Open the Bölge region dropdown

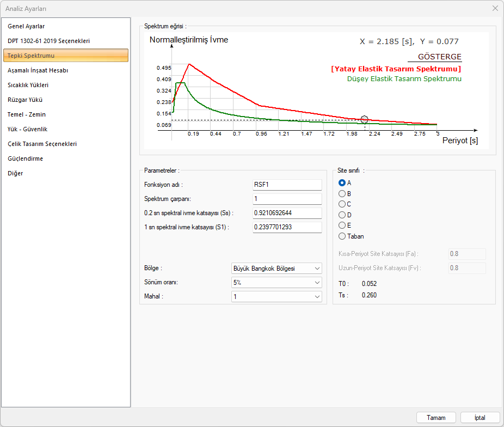pos(276,269)
